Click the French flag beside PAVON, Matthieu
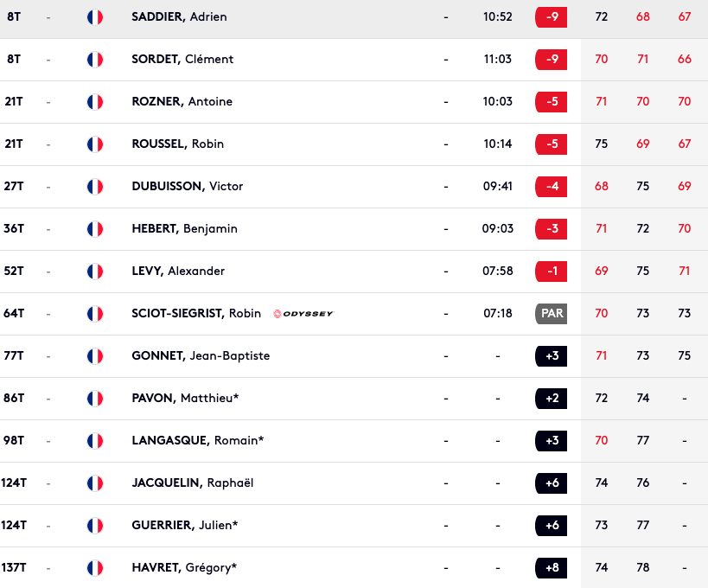This screenshot has height=588, width=708. tap(95, 399)
